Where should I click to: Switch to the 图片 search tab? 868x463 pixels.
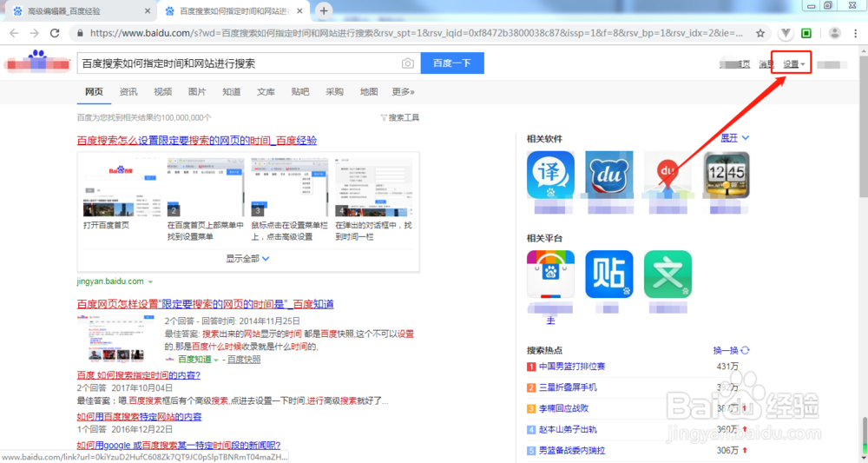(x=197, y=92)
